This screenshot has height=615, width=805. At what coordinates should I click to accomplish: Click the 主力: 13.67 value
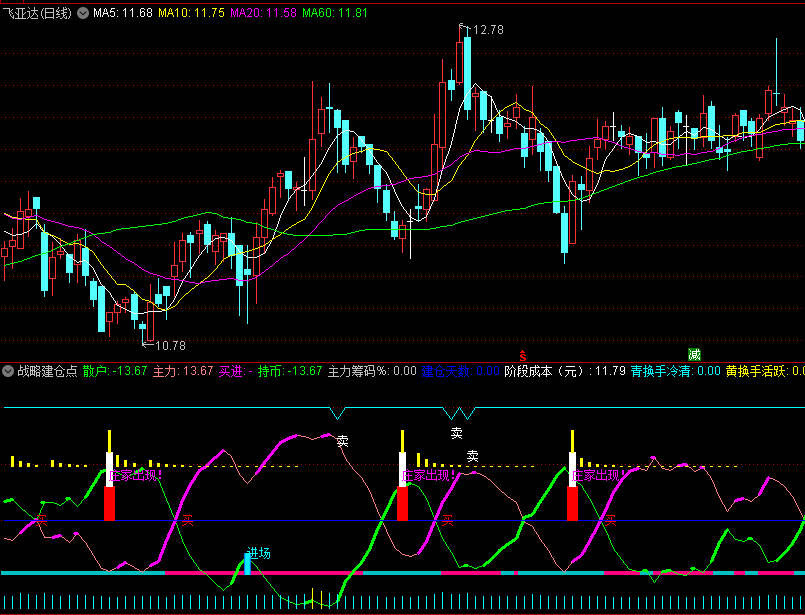tap(183, 371)
